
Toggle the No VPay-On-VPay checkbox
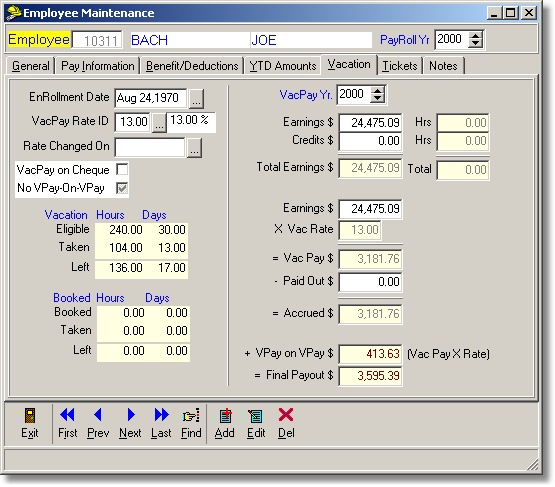(122, 188)
